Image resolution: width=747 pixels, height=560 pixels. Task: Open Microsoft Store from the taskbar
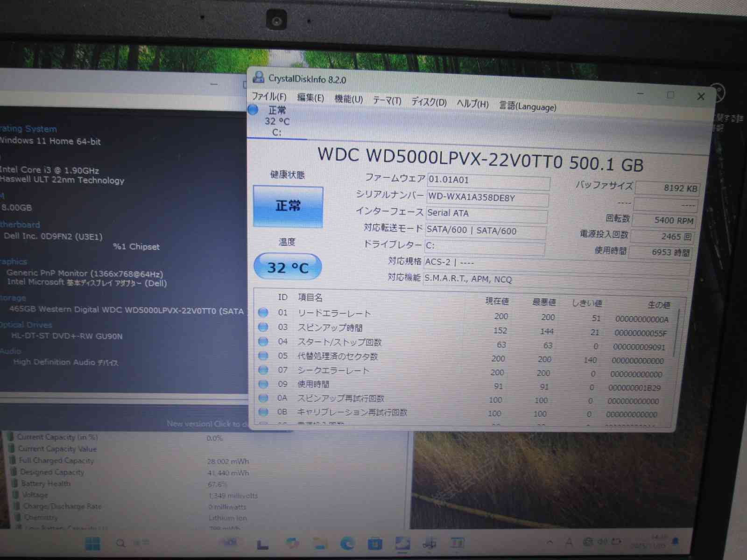374,544
